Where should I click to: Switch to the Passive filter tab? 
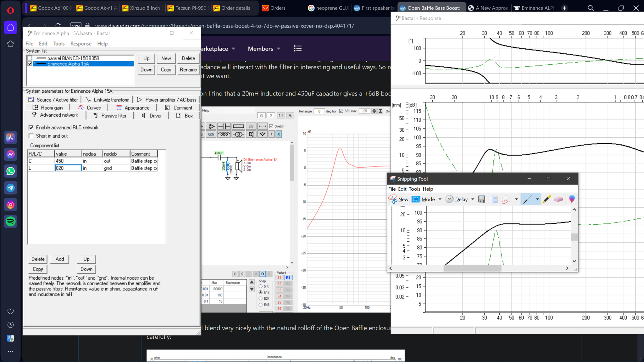[110, 116]
